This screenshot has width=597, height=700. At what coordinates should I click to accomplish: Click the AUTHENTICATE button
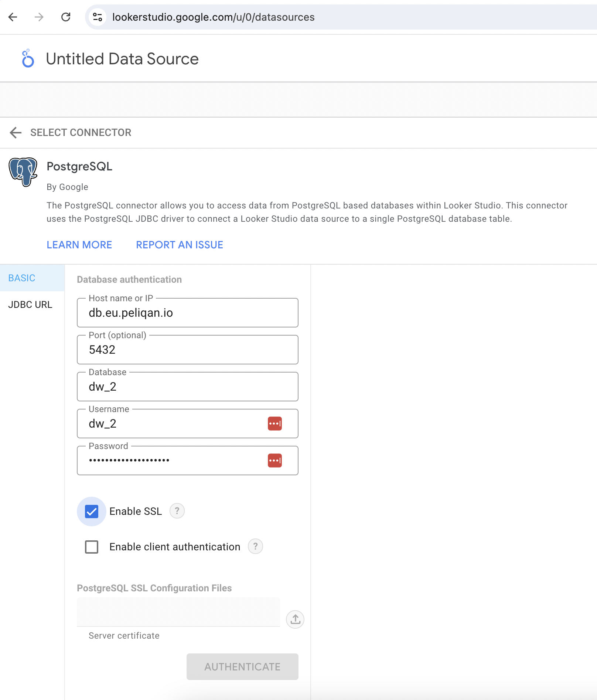tap(242, 667)
